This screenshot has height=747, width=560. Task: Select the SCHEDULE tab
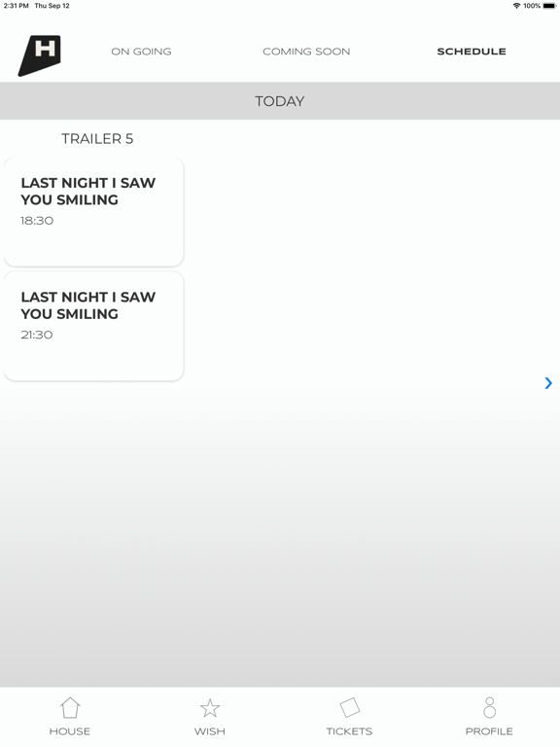[472, 52]
